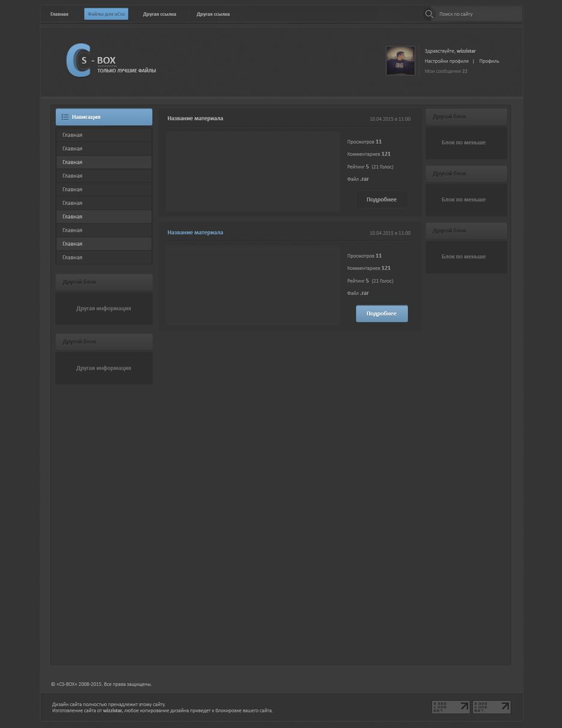Open Главная in the top menu bar
The height and width of the screenshot is (728, 562).
59,14
